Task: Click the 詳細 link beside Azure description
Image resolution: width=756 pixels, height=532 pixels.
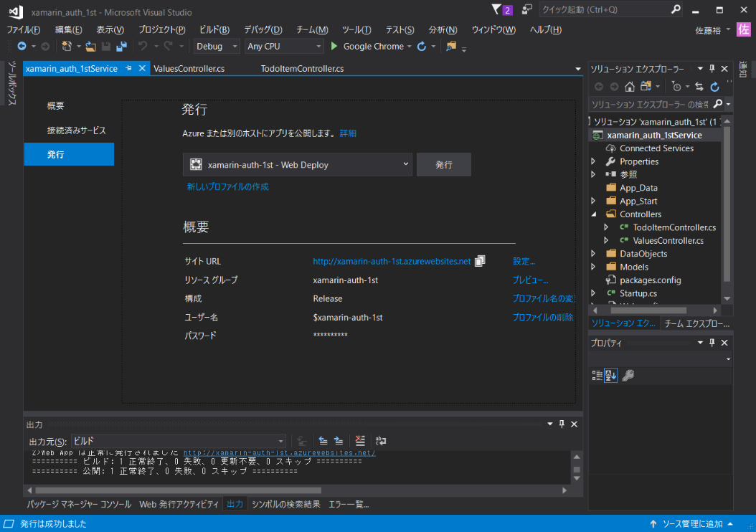Action: pos(348,133)
